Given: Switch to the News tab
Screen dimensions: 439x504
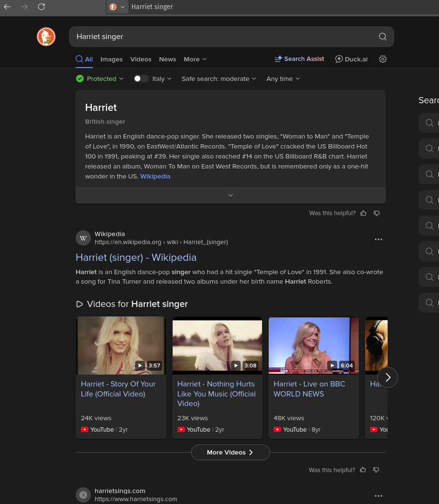Looking at the screenshot, I should (167, 59).
